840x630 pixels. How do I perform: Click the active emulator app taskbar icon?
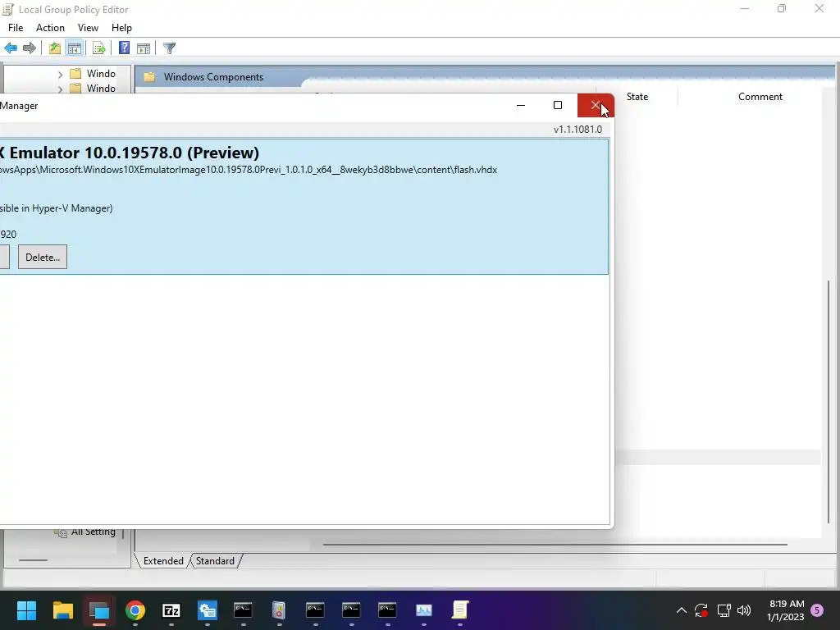[x=99, y=610]
